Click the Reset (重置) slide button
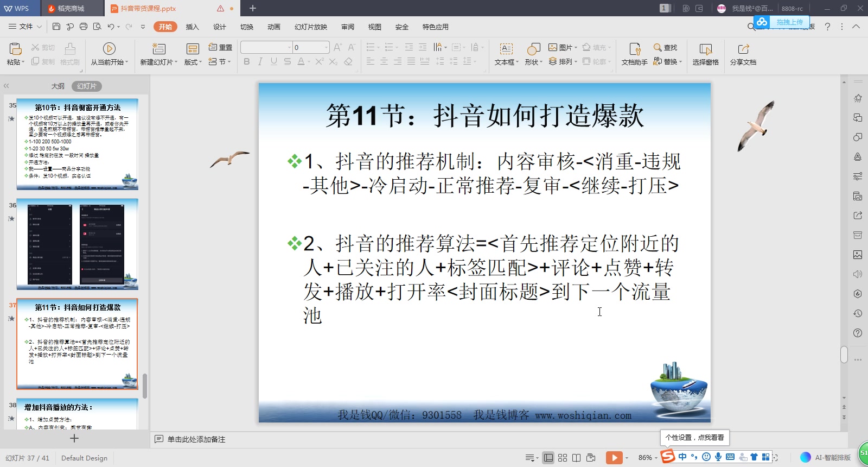 click(x=220, y=47)
